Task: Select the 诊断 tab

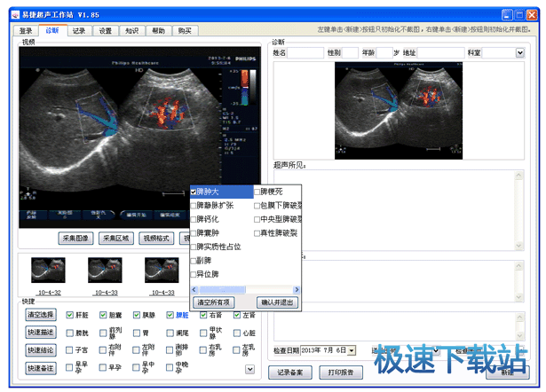Action: [52, 30]
